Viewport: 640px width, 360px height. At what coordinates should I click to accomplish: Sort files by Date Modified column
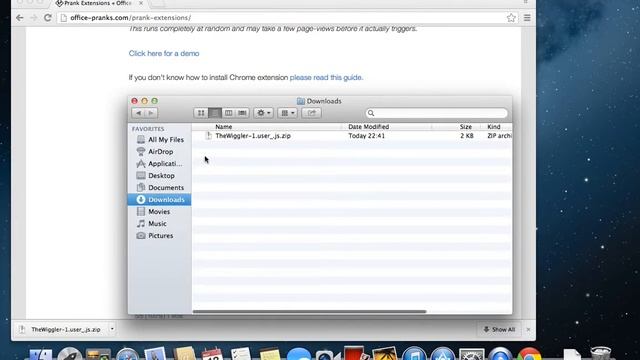click(369, 127)
